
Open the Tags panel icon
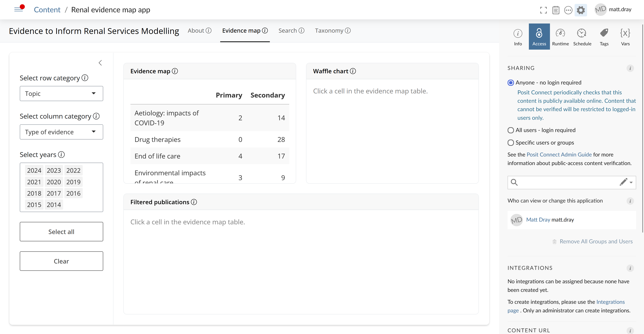point(604,36)
